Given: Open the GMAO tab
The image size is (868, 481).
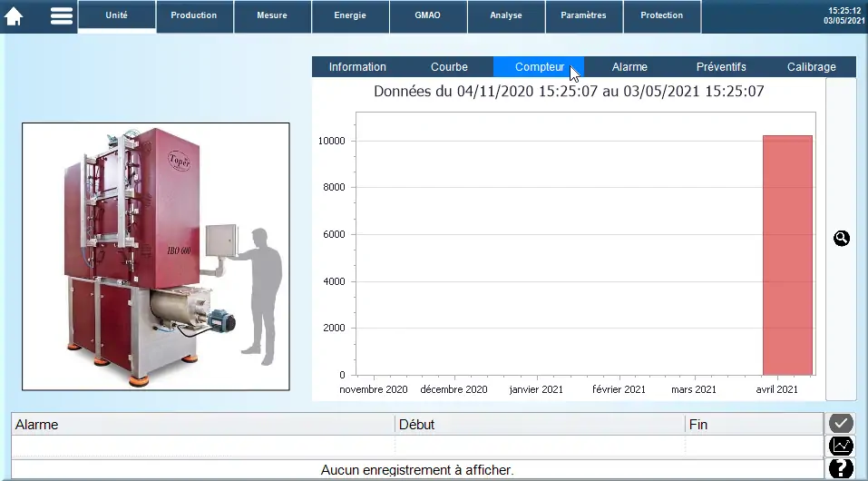Looking at the screenshot, I should pyautogui.click(x=428, y=15).
